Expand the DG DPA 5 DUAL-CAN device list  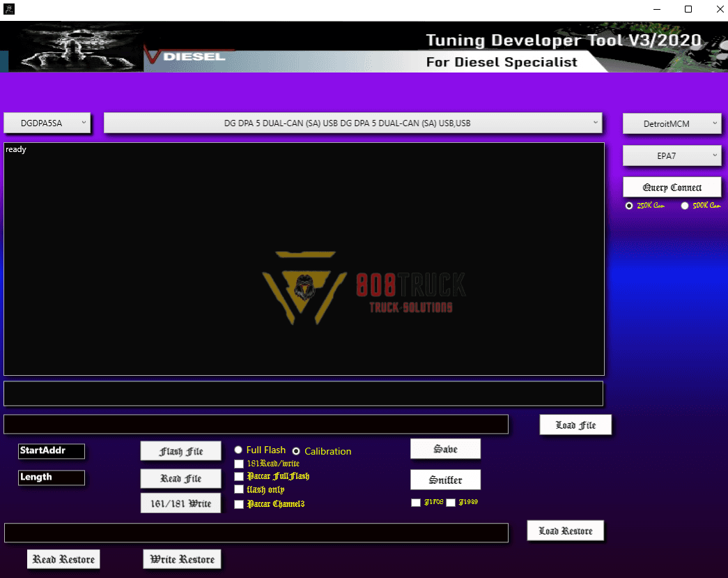click(x=353, y=123)
